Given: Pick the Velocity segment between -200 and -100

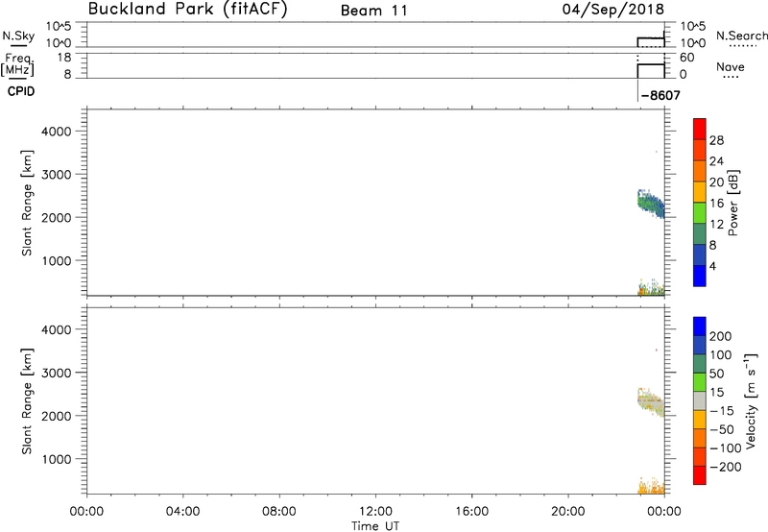Looking at the screenshot, I should tap(700, 456).
